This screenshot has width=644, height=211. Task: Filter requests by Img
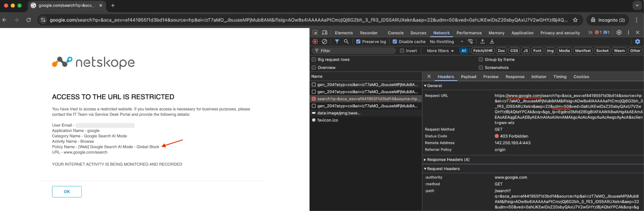pos(550,51)
